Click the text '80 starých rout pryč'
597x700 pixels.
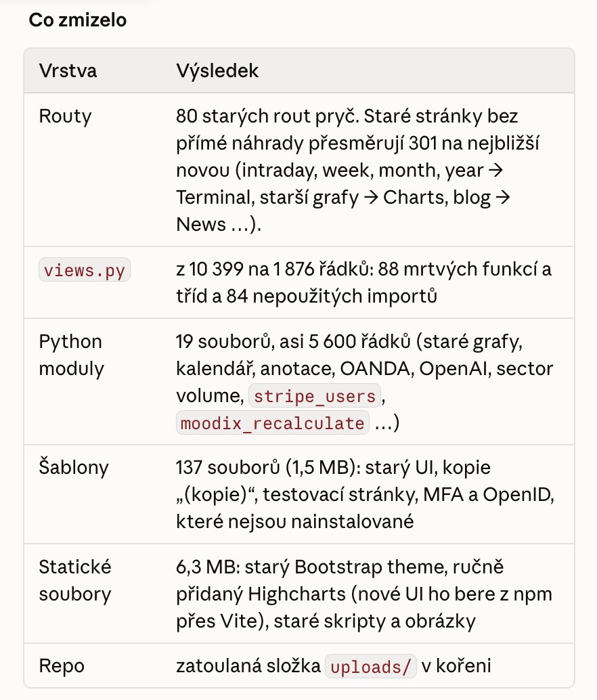tap(267, 116)
